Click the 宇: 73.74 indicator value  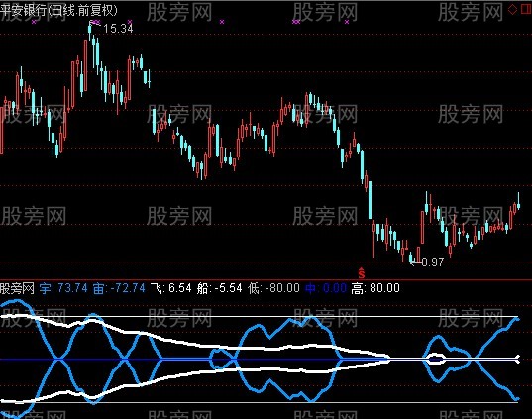(63, 288)
